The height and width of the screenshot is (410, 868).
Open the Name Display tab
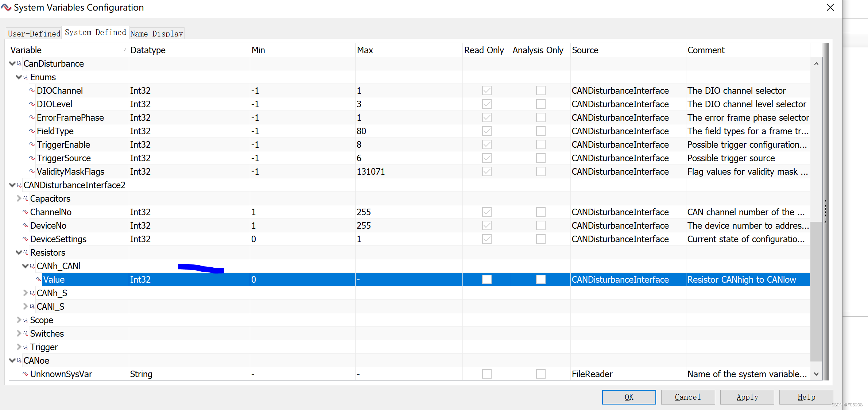(156, 34)
